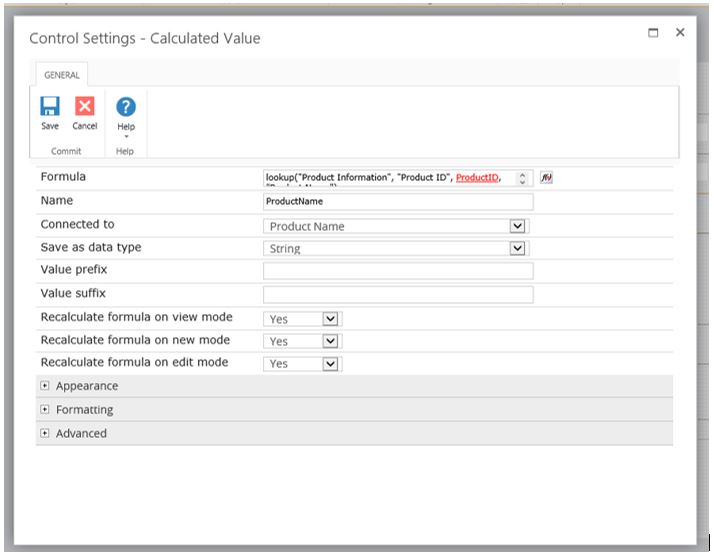Click the dialog title Control Settings - Calculated Value
The image size is (714, 557).
tap(145, 38)
